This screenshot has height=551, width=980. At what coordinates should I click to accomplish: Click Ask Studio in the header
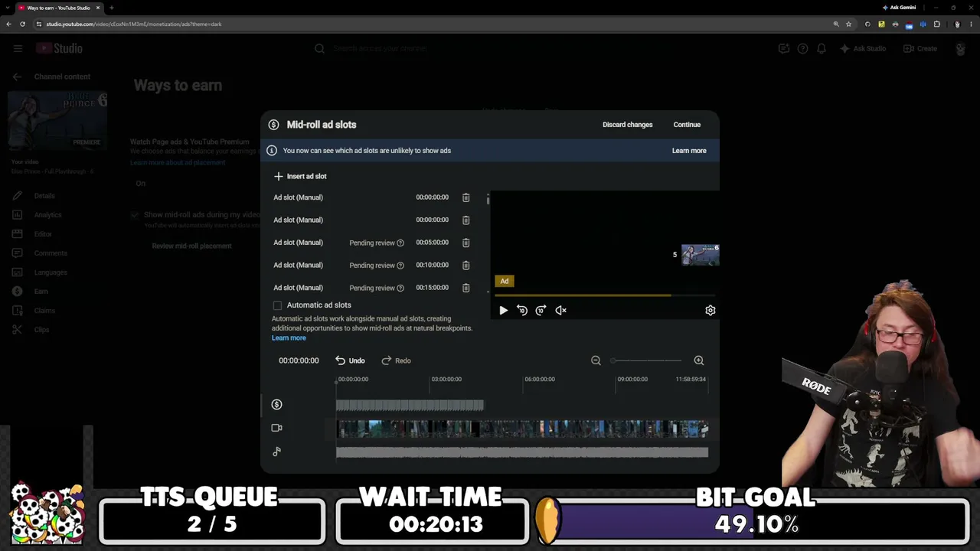[x=863, y=48]
